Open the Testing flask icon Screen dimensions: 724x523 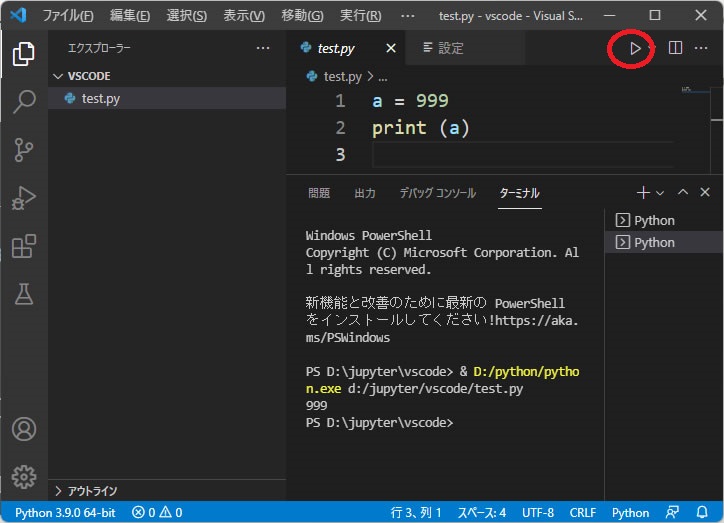click(23, 293)
